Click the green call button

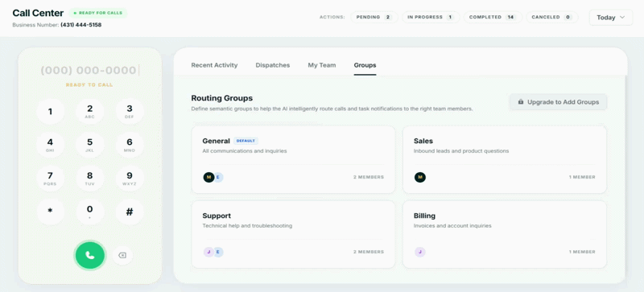point(90,255)
